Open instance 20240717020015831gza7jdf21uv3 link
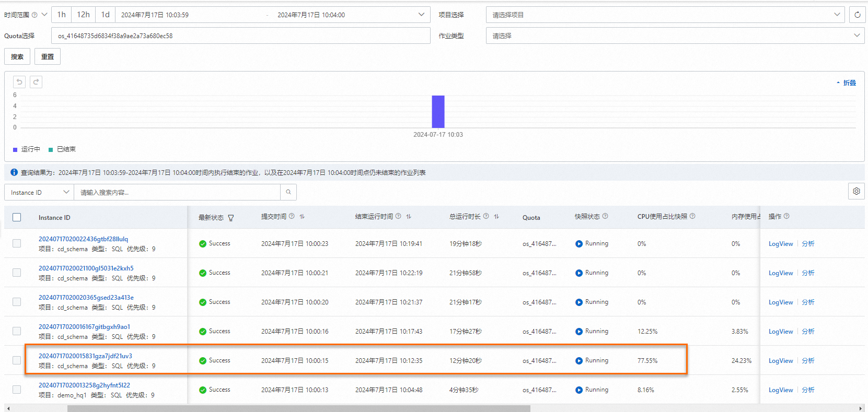868x412 pixels. click(x=85, y=356)
